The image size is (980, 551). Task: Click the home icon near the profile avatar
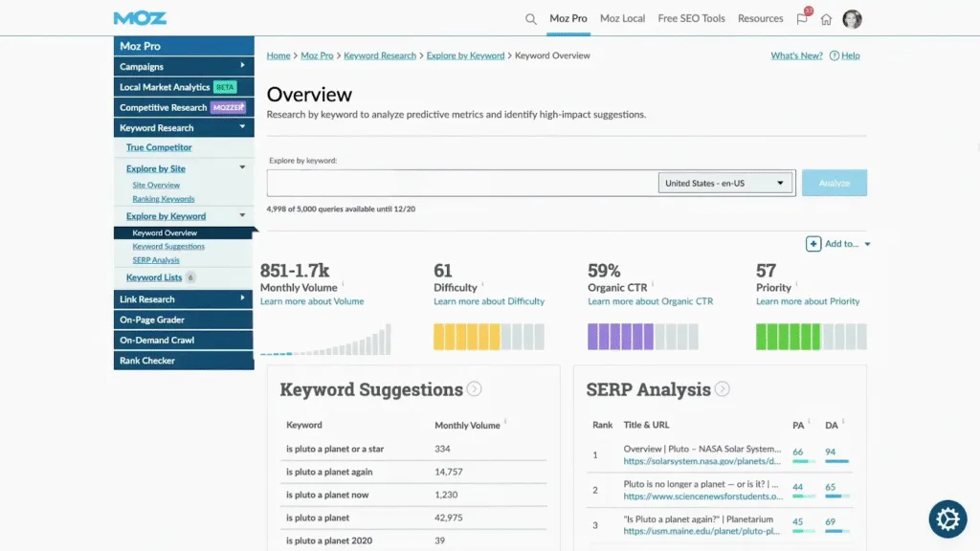[x=827, y=18]
